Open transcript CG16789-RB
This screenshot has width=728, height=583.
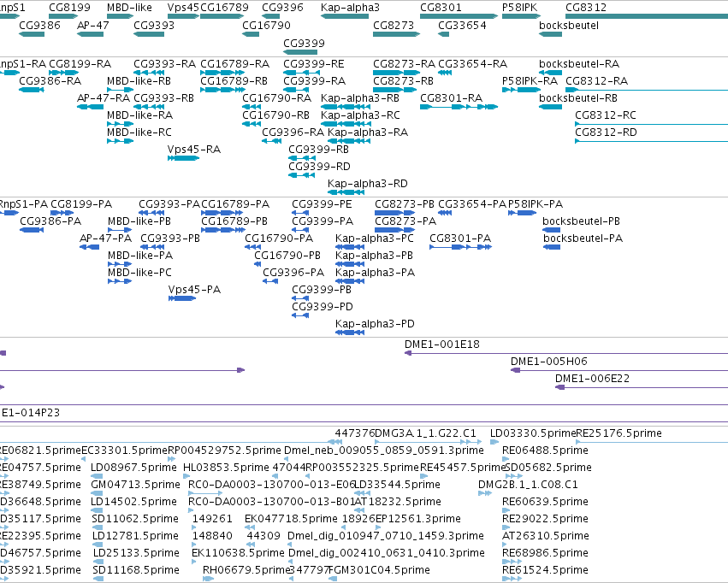click(x=234, y=80)
